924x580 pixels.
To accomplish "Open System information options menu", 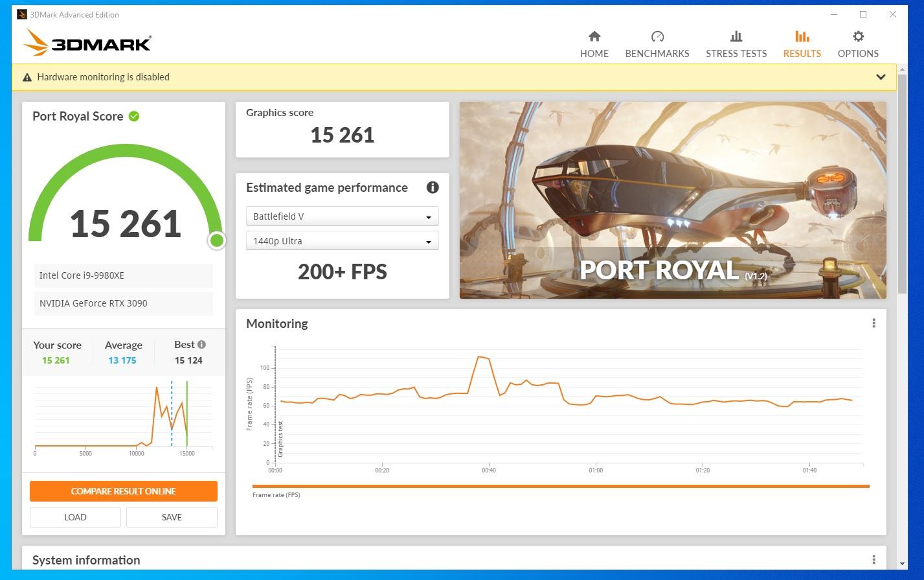I will pos(873,560).
